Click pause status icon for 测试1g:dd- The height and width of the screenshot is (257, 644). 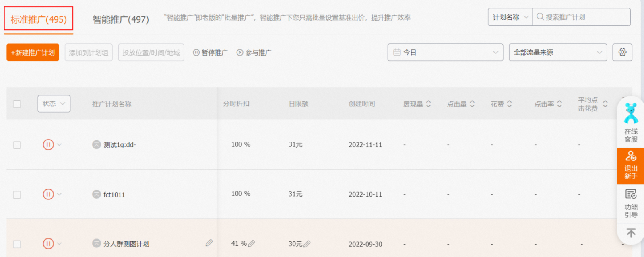coord(48,144)
